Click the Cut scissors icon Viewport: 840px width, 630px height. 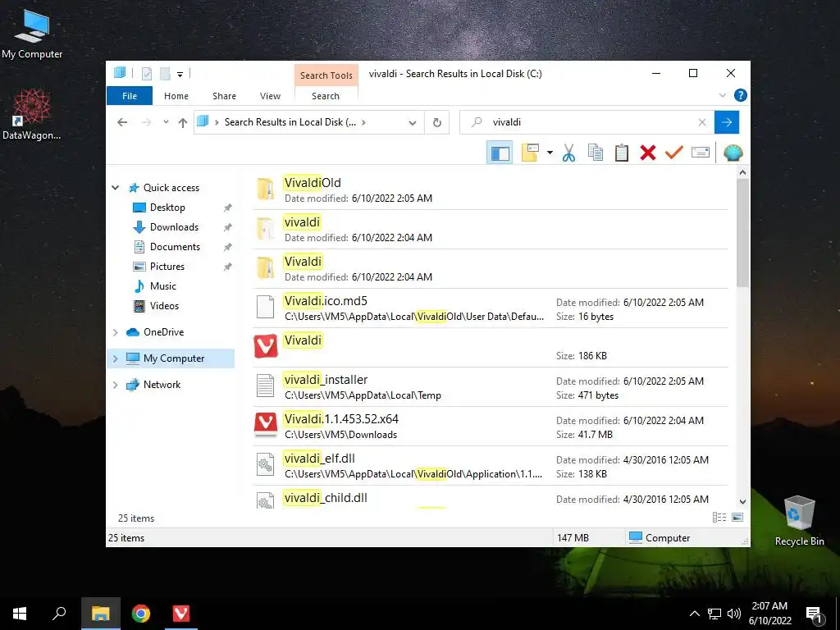coord(569,153)
